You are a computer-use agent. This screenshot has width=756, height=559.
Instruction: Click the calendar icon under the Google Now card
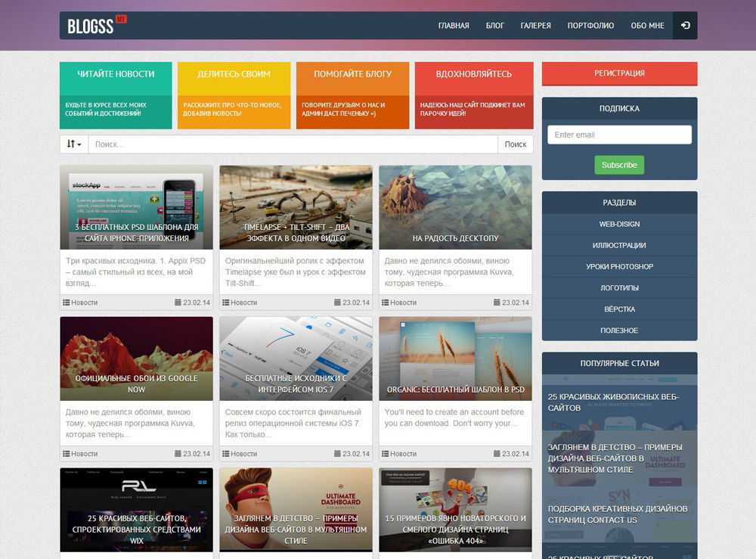pyautogui.click(x=178, y=454)
